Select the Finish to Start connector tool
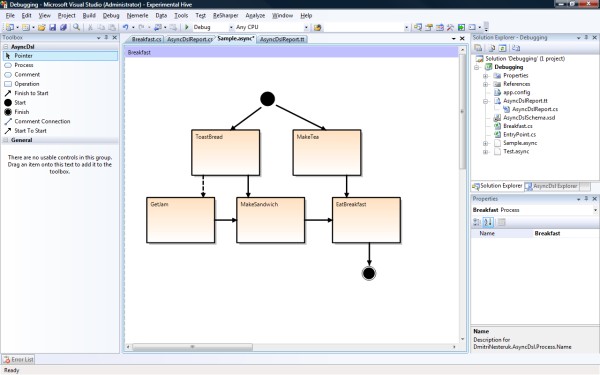 coord(31,93)
